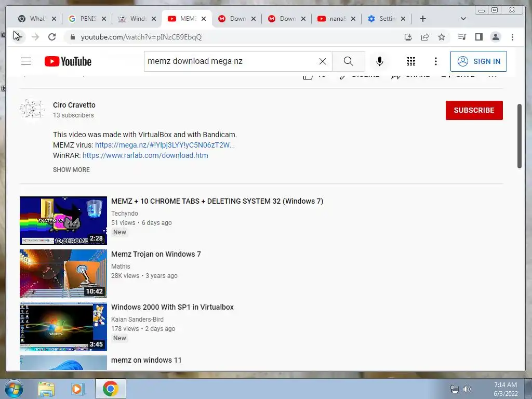Open network icon in system tray

pyautogui.click(x=454, y=389)
